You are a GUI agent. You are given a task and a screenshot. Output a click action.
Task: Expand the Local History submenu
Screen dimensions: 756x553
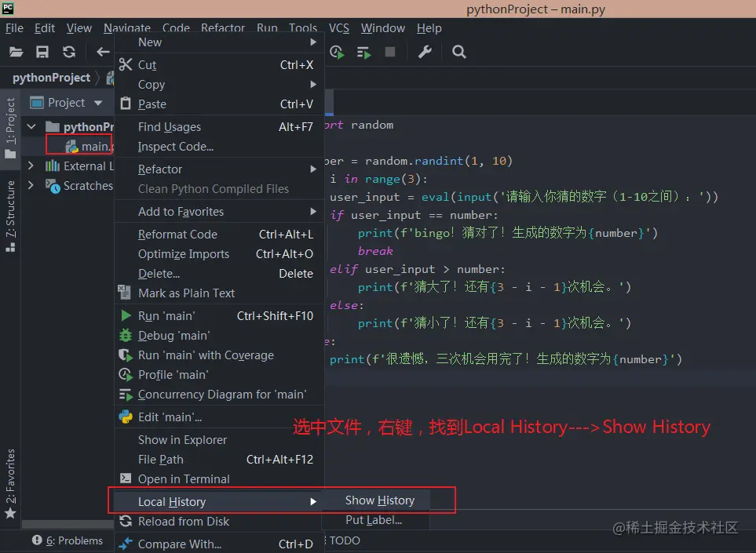click(219, 501)
